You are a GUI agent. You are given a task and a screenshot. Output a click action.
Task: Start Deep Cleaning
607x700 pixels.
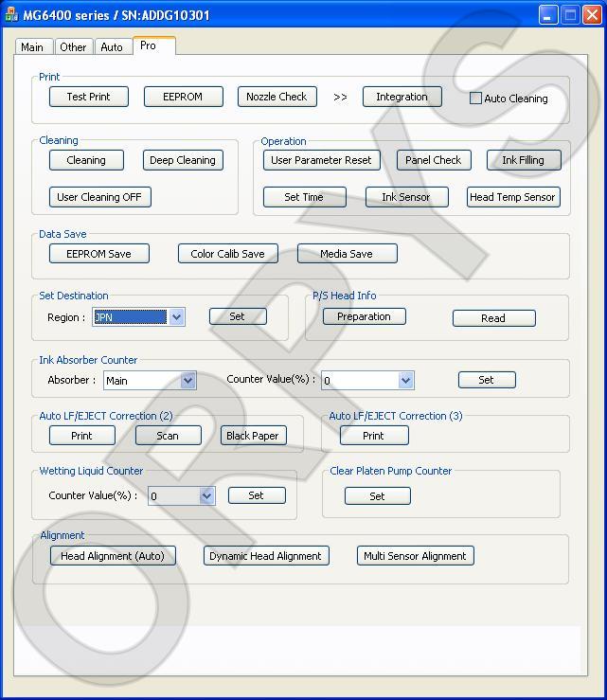[x=183, y=160]
